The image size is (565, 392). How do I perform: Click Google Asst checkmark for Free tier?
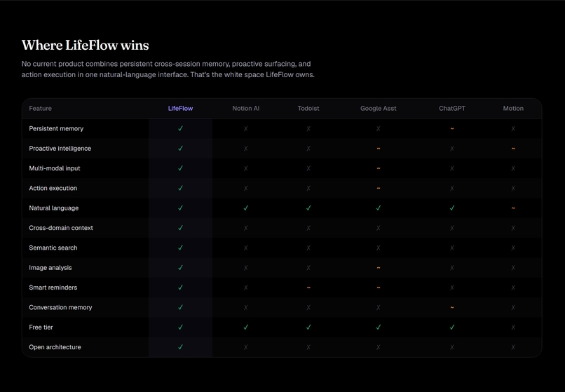pyautogui.click(x=379, y=327)
